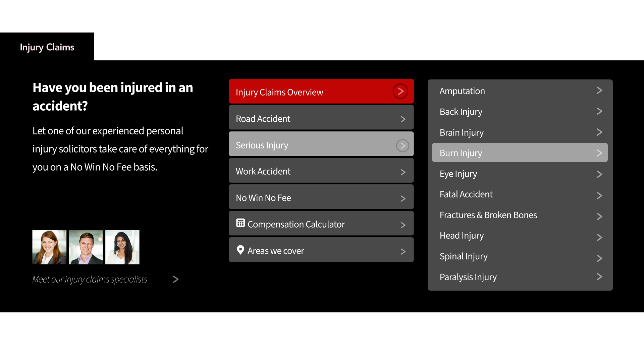This screenshot has height=362, width=644.
Task: Click the chevron beside Paralysis Injury
Action: 599,277
